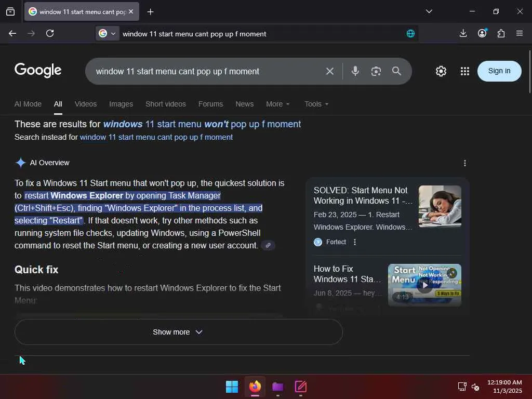Search by image with camera icon
The width and height of the screenshot is (532, 399).
coord(376,71)
